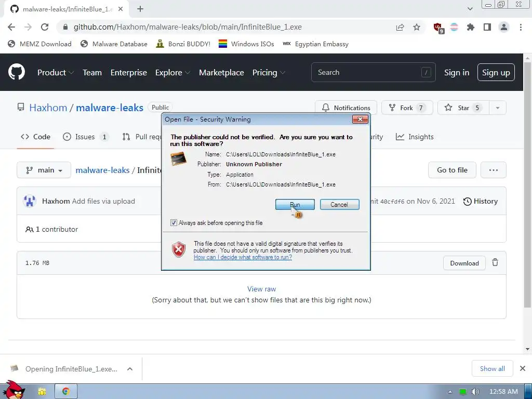Open the Team nav item
The width and height of the screenshot is (532, 399).
(x=92, y=72)
